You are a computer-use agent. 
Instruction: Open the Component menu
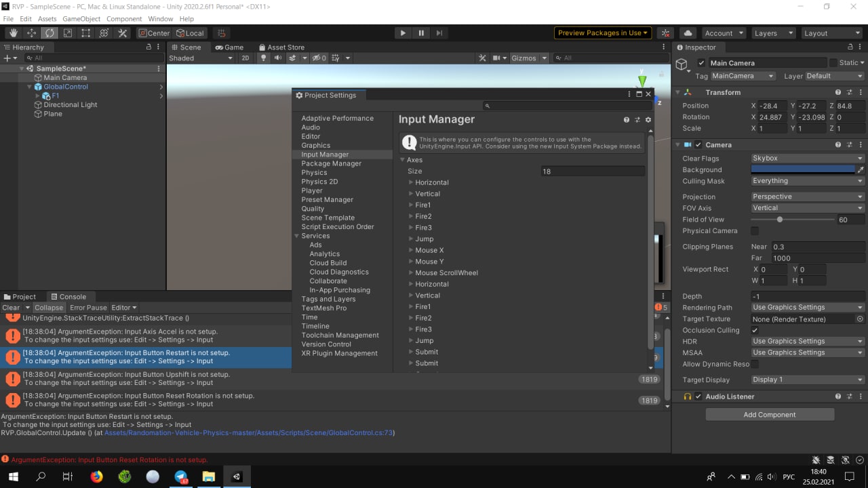click(x=124, y=19)
